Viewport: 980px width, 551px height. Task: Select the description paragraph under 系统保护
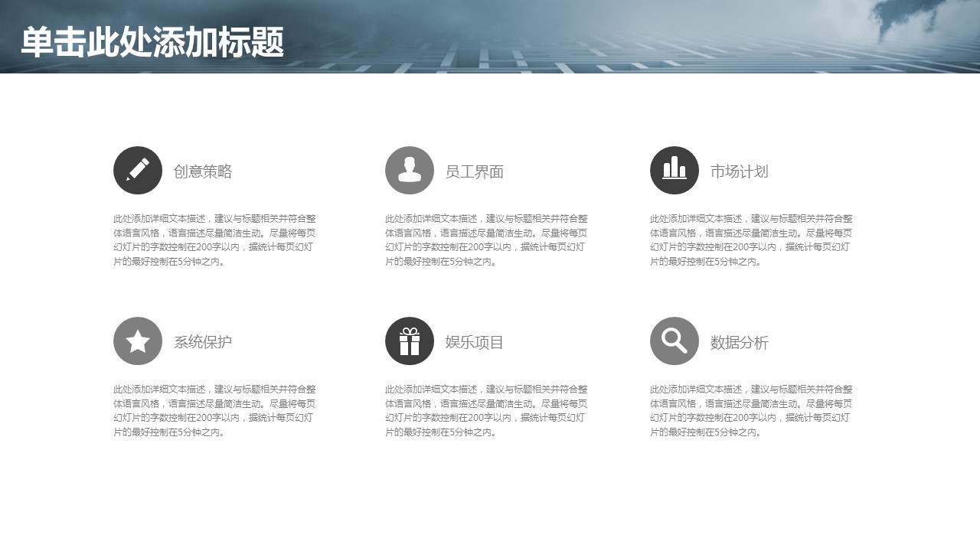pos(215,410)
